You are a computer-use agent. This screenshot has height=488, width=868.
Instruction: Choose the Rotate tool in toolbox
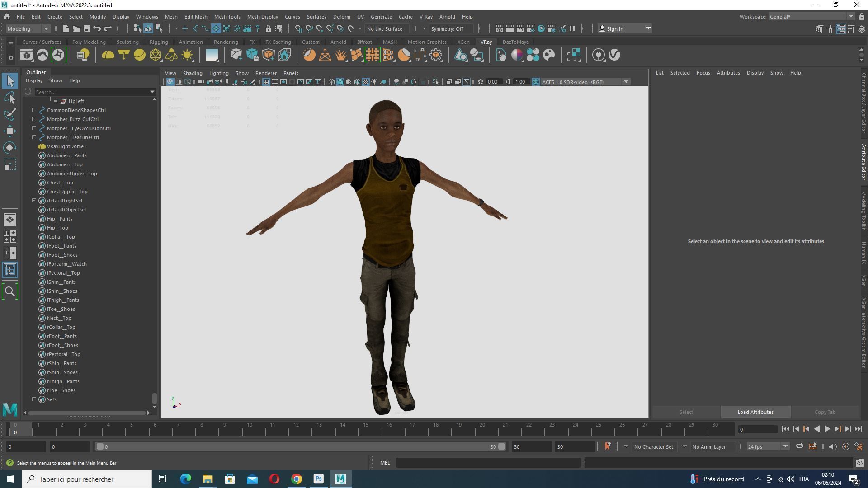click(10, 148)
